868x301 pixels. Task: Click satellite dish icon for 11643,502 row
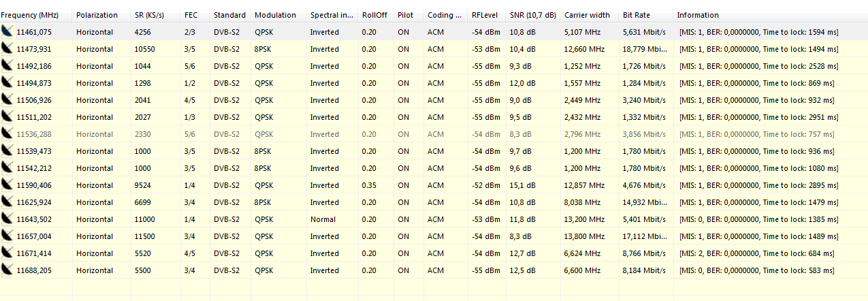[x=7, y=219]
